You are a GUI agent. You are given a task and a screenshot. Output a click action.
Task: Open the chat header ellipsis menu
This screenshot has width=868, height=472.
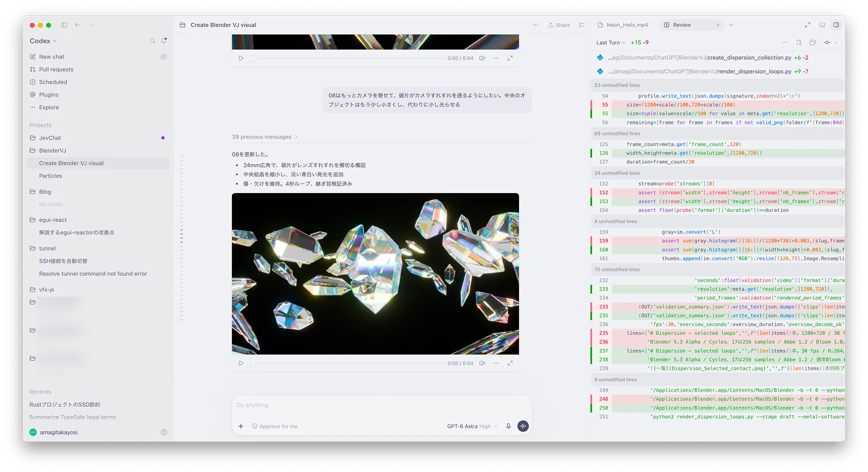point(536,25)
